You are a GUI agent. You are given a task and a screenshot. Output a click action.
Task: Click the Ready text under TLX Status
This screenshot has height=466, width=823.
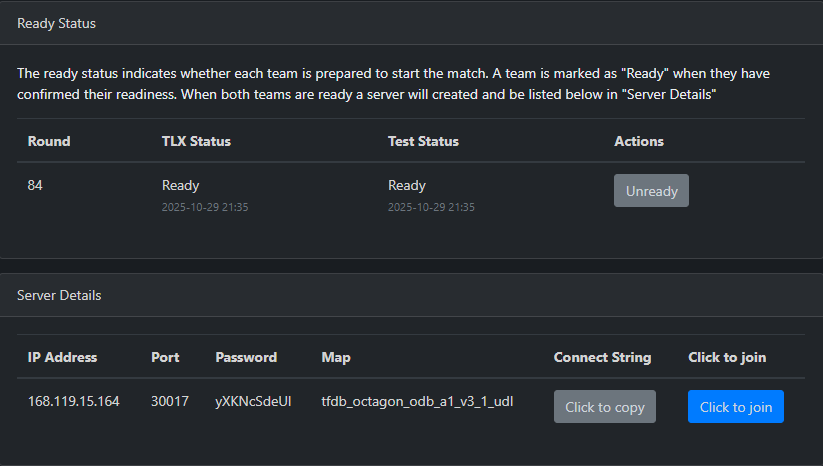(x=180, y=185)
